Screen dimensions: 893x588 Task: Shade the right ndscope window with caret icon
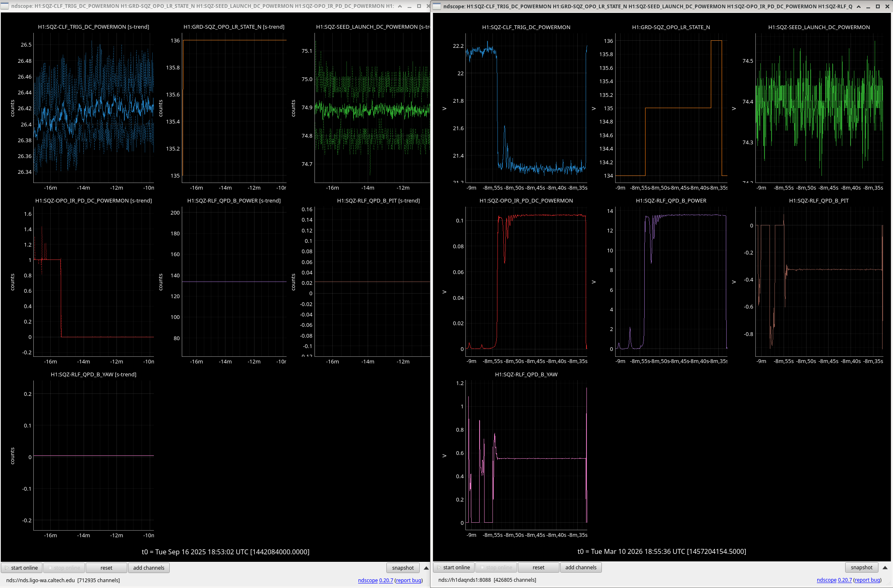point(858,6)
